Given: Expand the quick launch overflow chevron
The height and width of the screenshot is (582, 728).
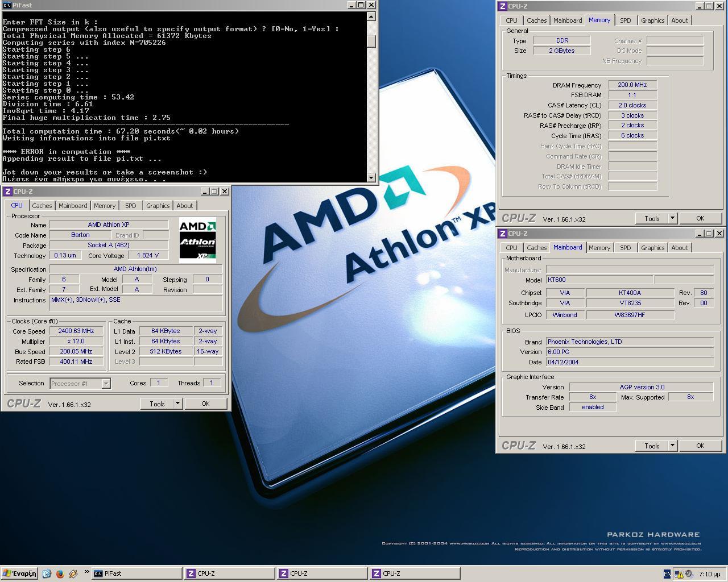Looking at the screenshot, I should pos(87,572).
